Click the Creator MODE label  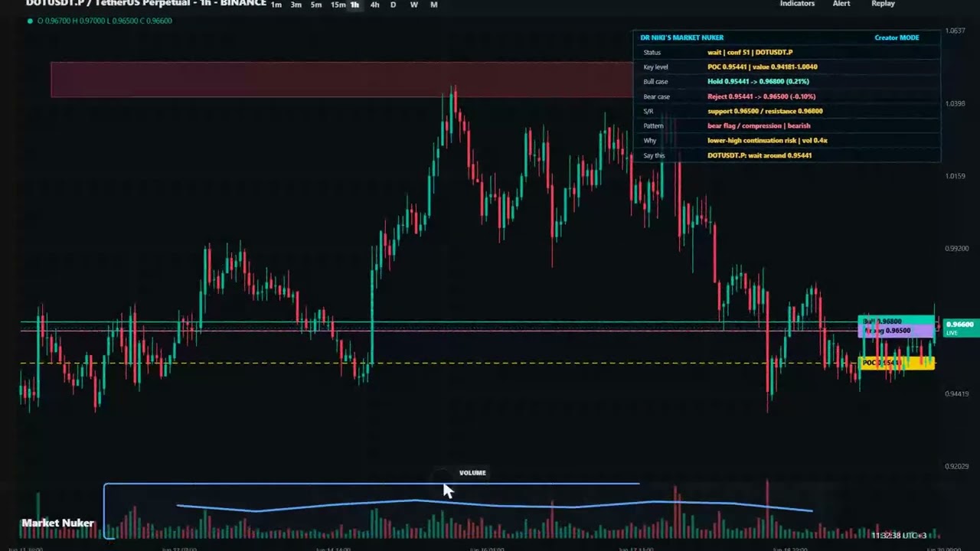(897, 37)
